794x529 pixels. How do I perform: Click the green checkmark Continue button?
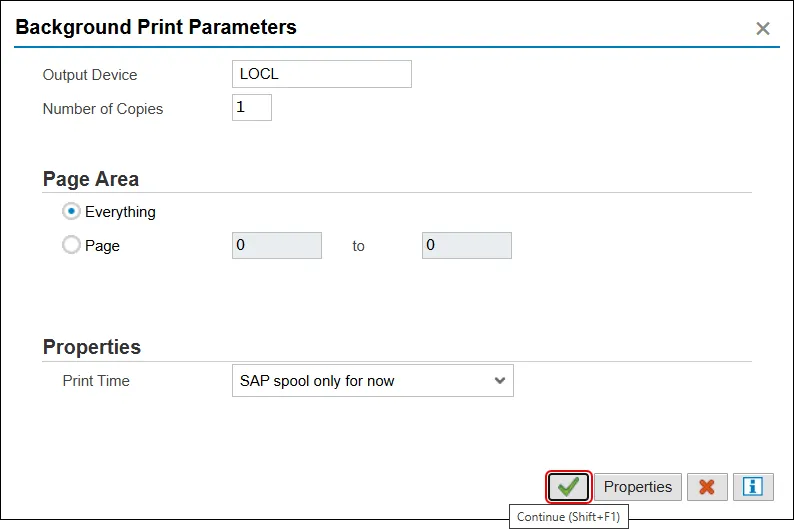point(569,487)
